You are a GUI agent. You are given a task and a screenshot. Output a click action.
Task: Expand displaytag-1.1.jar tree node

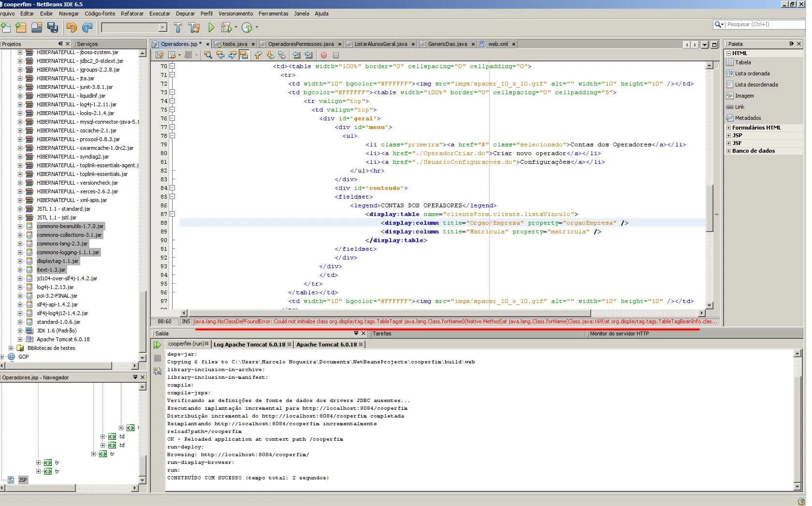(20, 261)
